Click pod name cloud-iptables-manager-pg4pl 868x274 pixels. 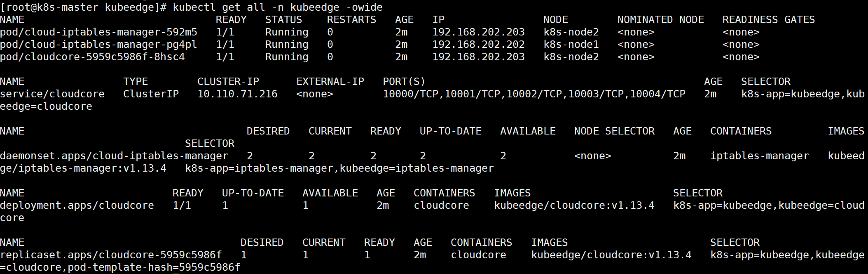(98, 45)
